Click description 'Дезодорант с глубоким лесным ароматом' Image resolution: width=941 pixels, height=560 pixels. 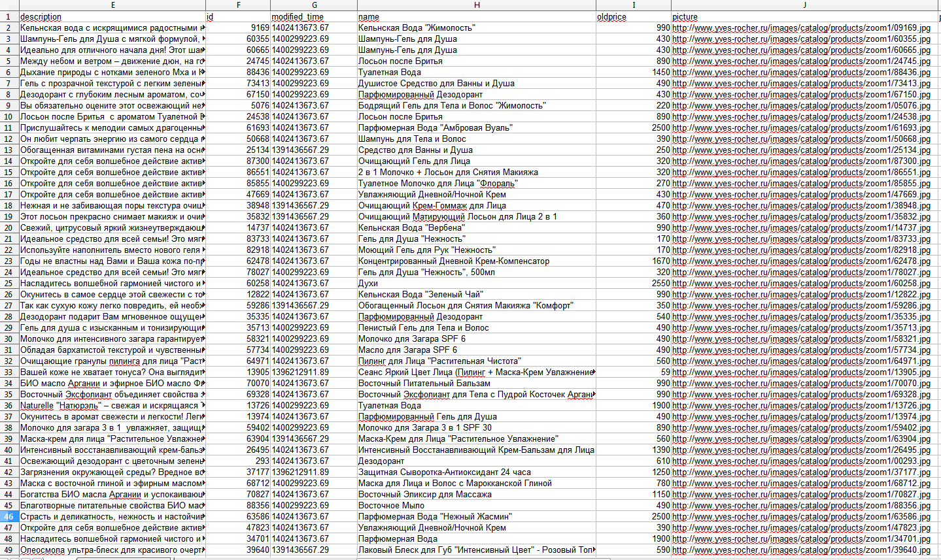[112, 94]
